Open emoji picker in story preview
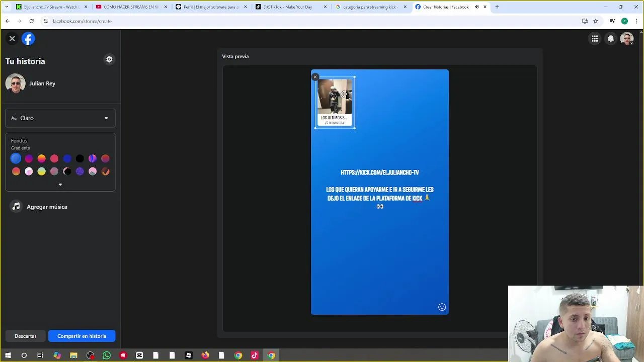This screenshot has height=362, width=644. point(442,307)
